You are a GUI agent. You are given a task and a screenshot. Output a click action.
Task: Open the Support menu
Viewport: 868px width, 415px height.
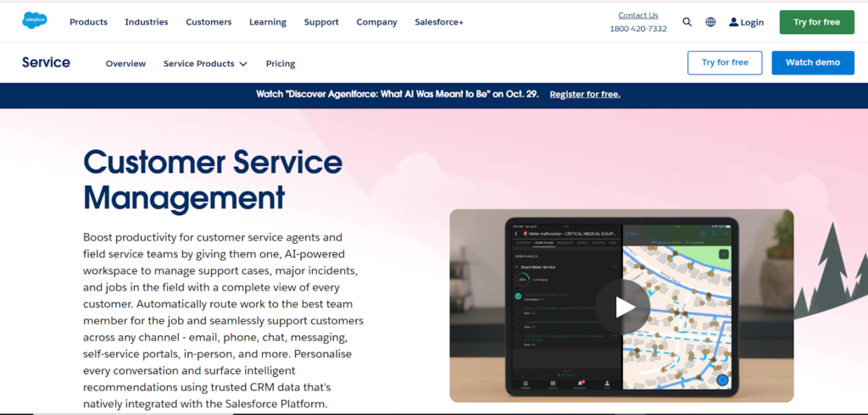(321, 22)
